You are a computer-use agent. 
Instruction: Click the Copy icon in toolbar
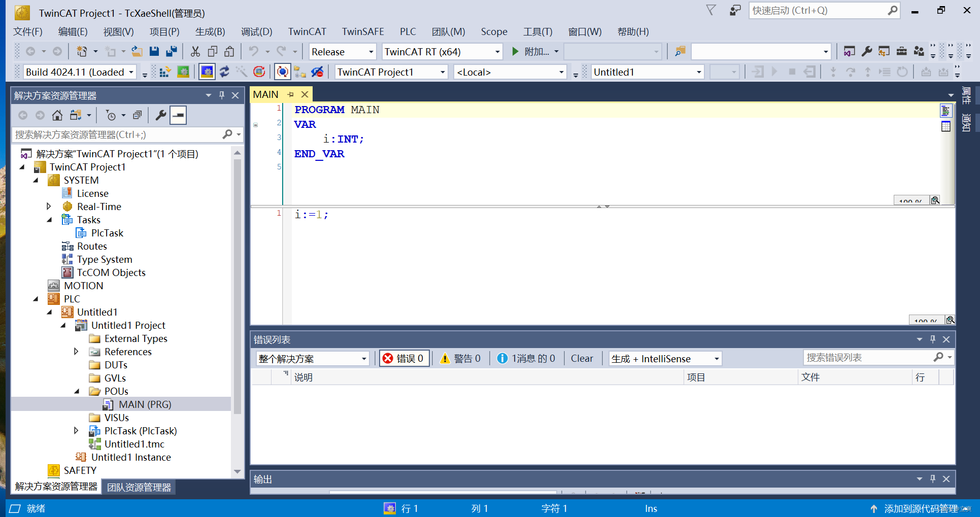pyautogui.click(x=213, y=51)
